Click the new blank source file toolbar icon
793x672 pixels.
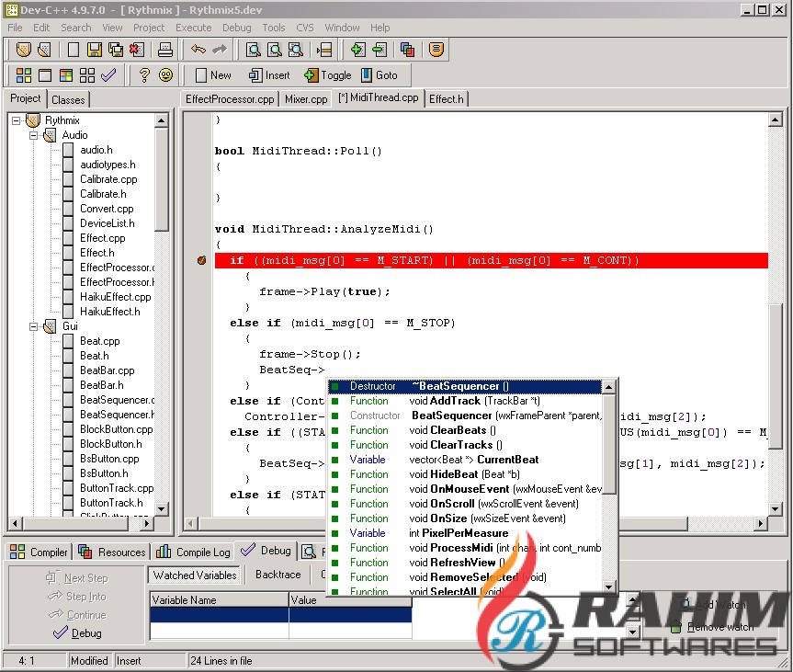pos(74,50)
